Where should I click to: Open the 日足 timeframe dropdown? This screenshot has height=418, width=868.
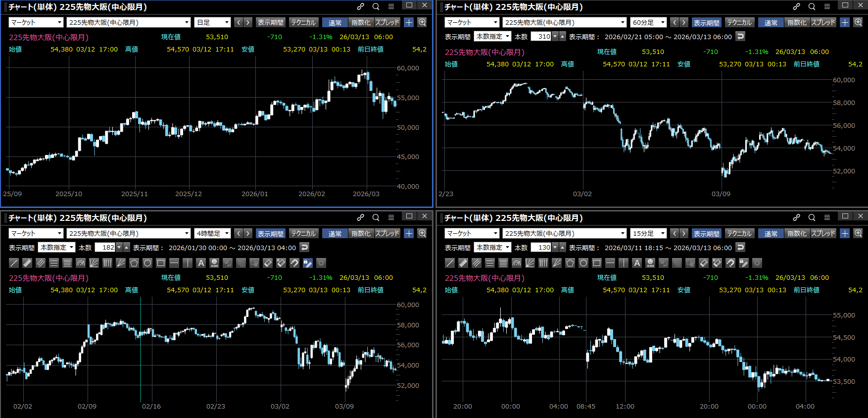coord(213,22)
